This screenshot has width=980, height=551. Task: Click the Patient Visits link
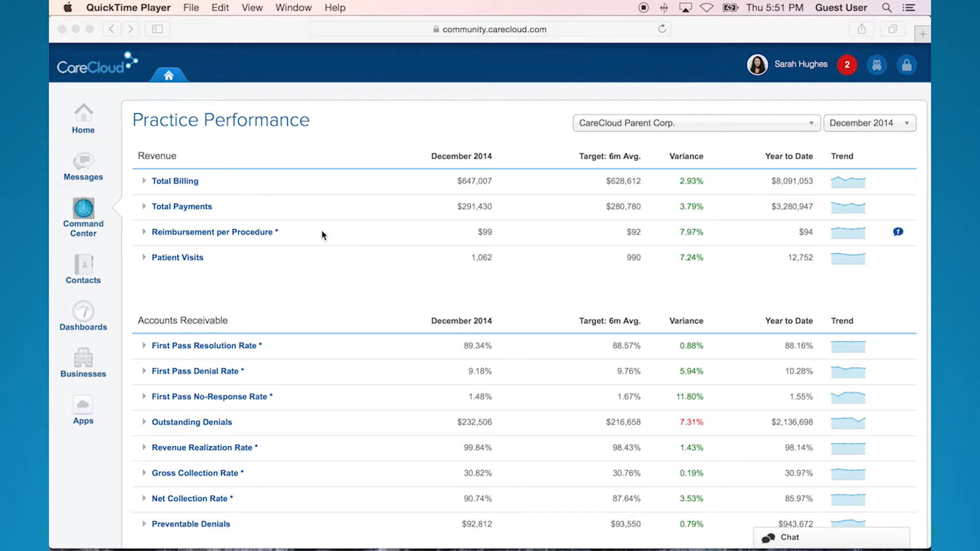click(178, 258)
